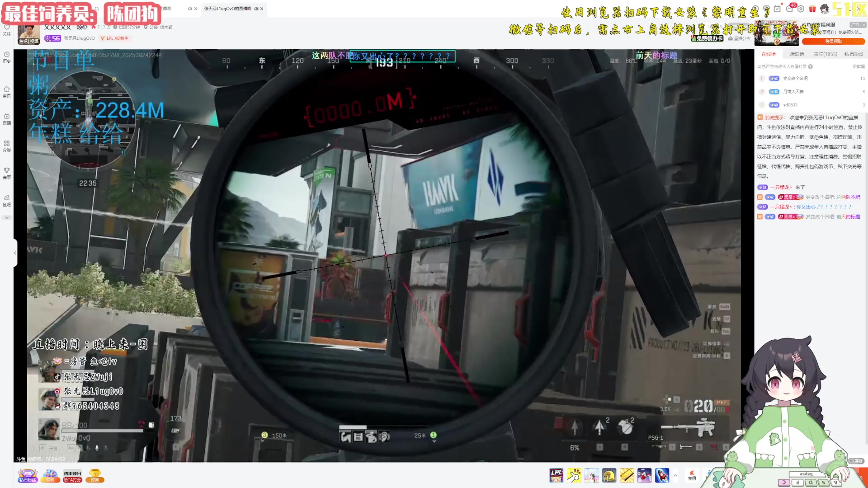Viewport: 868px width, 488px height.
Task: Go to 首页 home in sidebar
Action: pos(7,92)
